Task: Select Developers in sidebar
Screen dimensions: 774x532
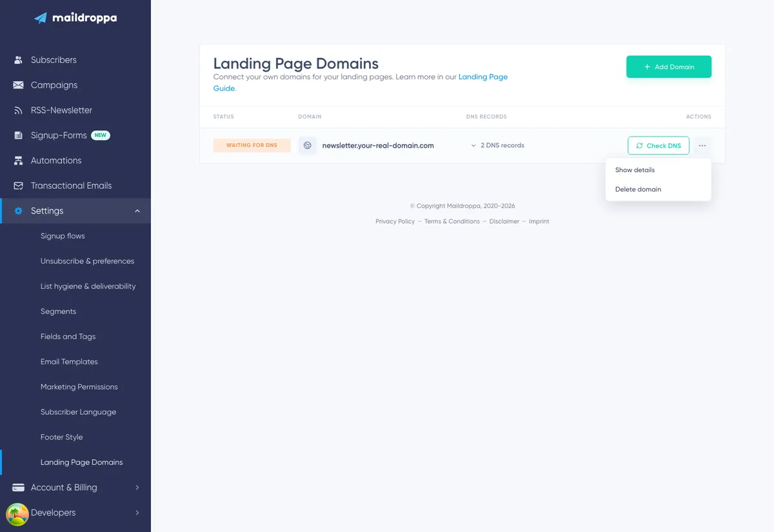Action: (75, 513)
